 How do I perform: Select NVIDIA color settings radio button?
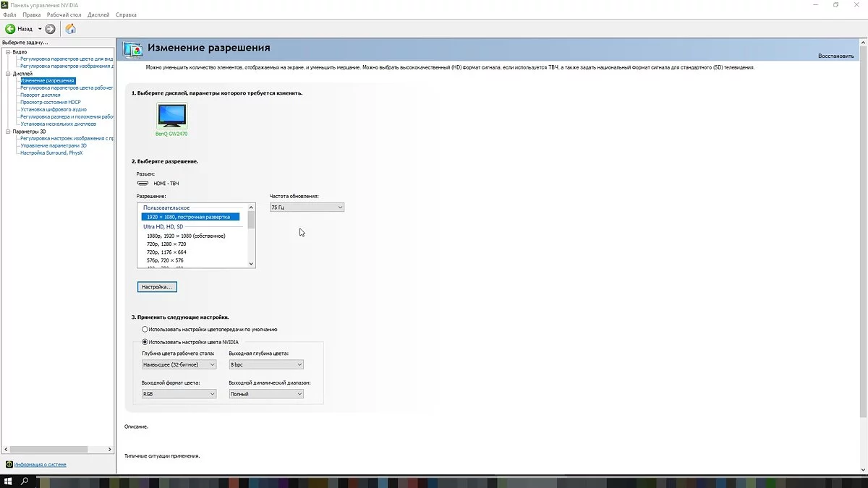point(145,342)
